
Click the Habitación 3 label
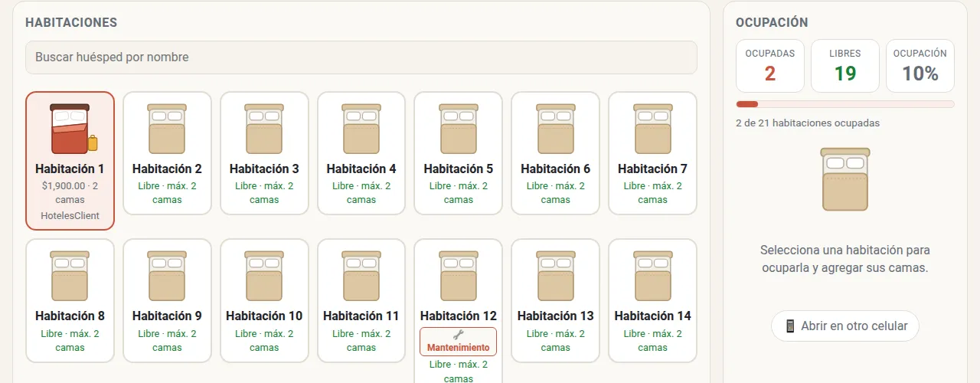[264, 169]
